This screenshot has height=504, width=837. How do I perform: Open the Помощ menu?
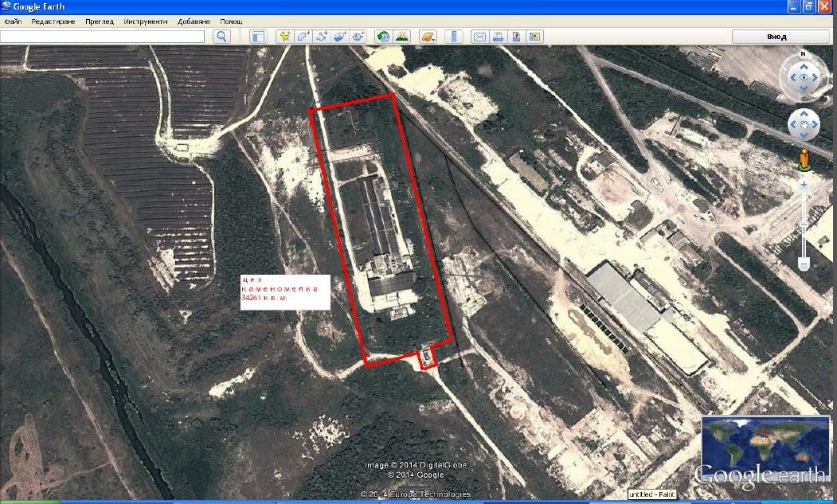click(231, 21)
